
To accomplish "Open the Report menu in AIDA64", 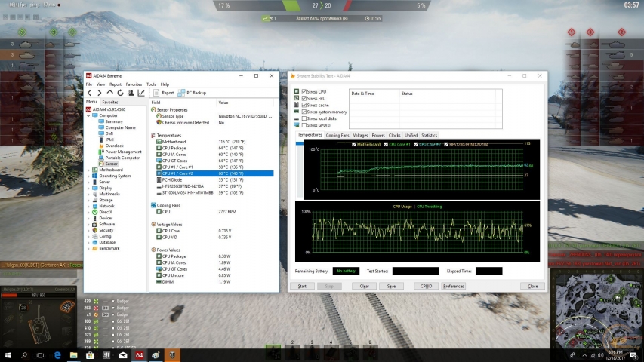I will [x=116, y=84].
